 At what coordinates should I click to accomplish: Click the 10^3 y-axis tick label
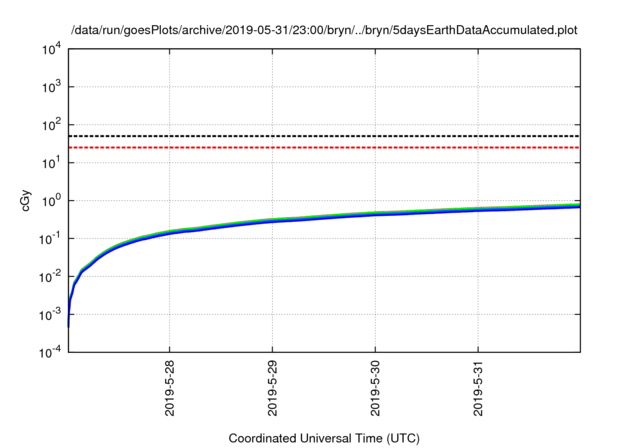[51, 87]
